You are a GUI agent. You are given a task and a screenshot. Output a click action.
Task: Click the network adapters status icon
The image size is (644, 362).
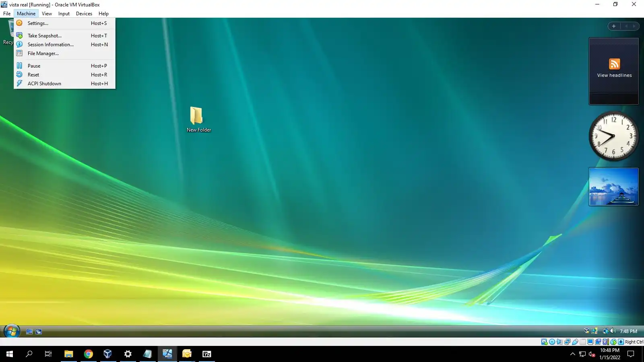[567, 342]
